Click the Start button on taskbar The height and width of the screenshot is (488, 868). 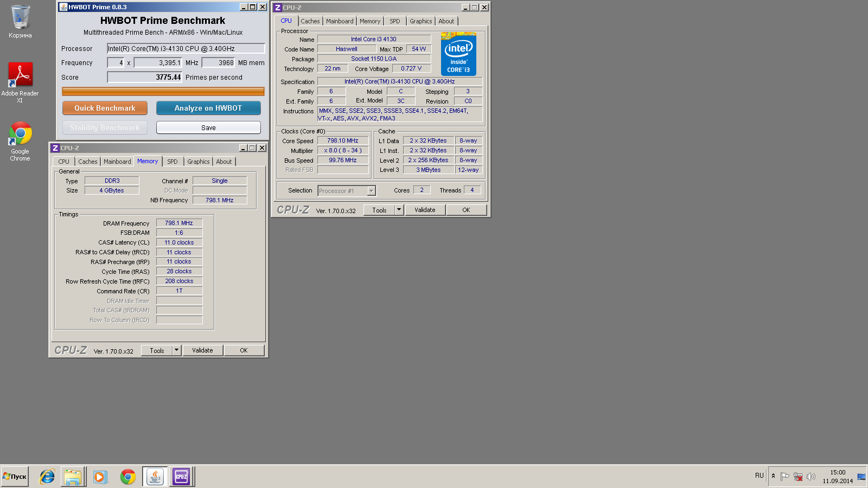point(15,477)
